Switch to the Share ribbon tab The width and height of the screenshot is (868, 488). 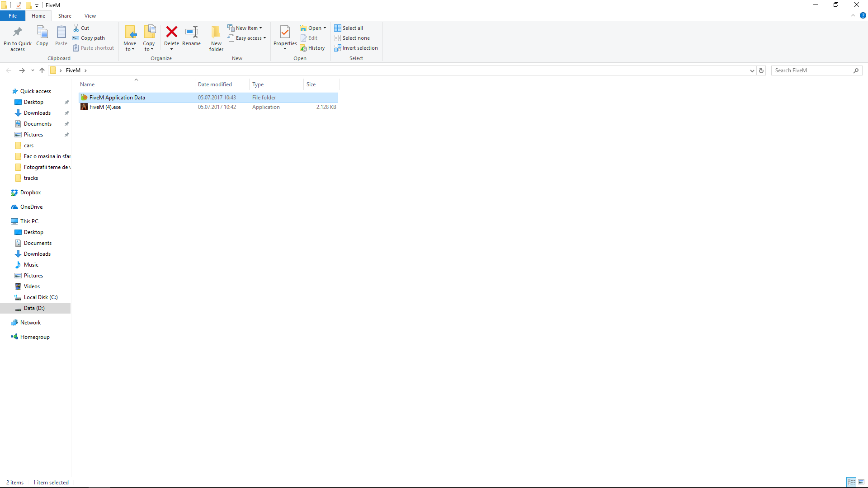(x=65, y=16)
